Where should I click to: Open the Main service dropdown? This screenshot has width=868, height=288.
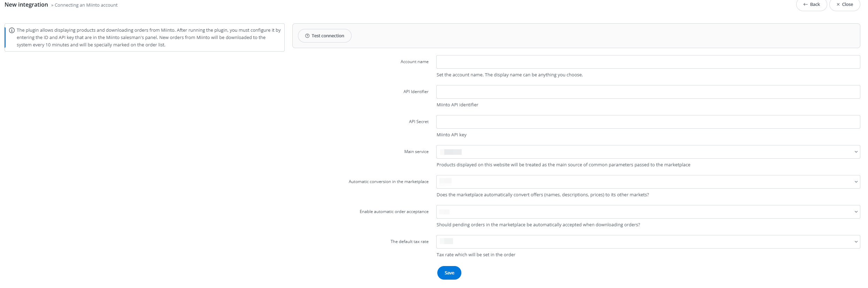tap(648, 152)
